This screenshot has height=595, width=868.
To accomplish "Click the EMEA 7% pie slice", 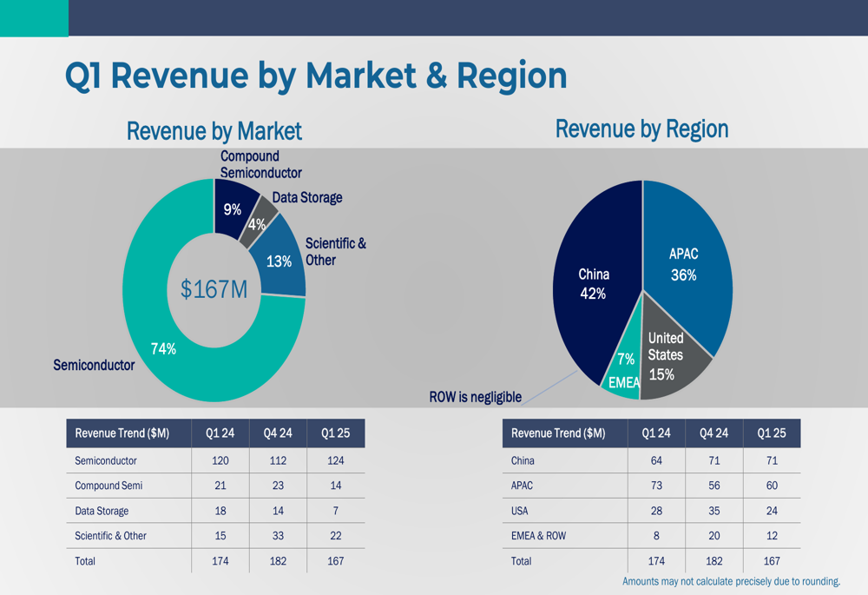I will (x=624, y=370).
